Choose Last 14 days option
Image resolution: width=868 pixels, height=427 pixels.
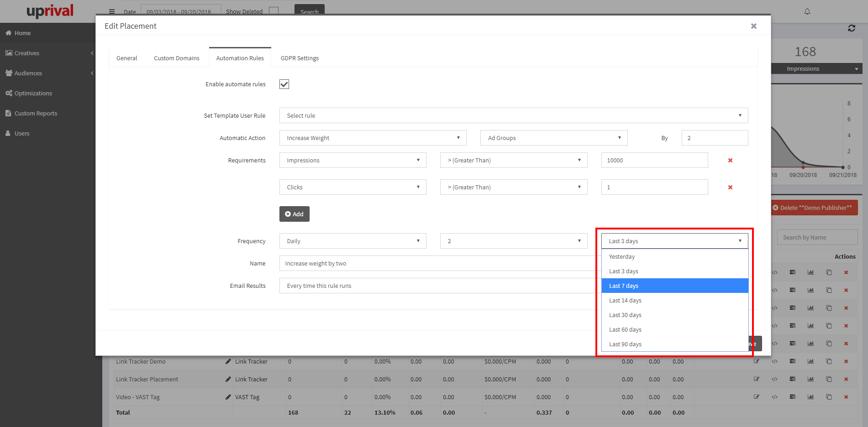(x=675, y=300)
